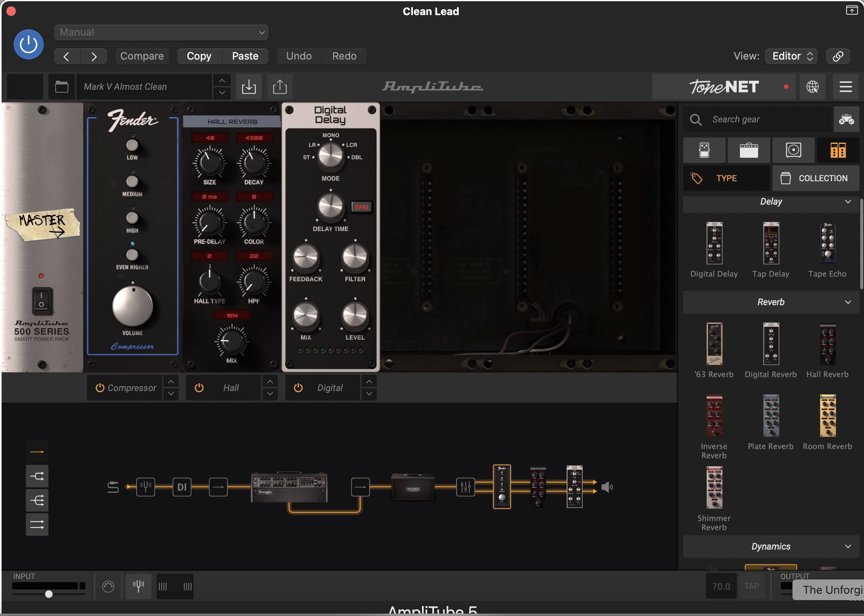Collapse the Reverb category

tap(771, 302)
